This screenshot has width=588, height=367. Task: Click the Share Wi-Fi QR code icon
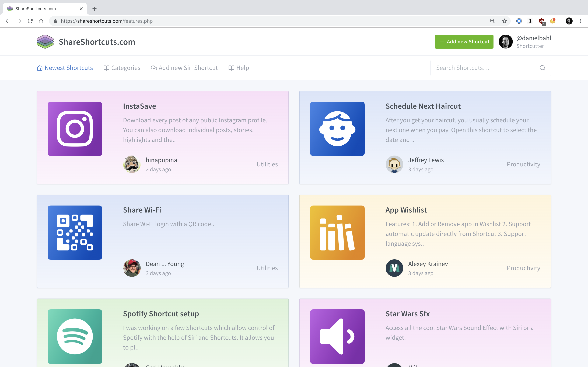75,233
